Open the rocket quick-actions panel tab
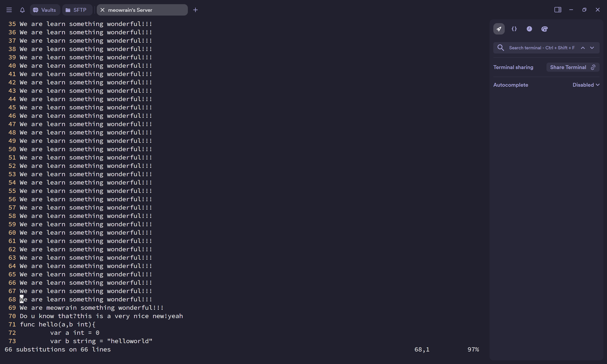The height and width of the screenshot is (364, 607). 499,29
